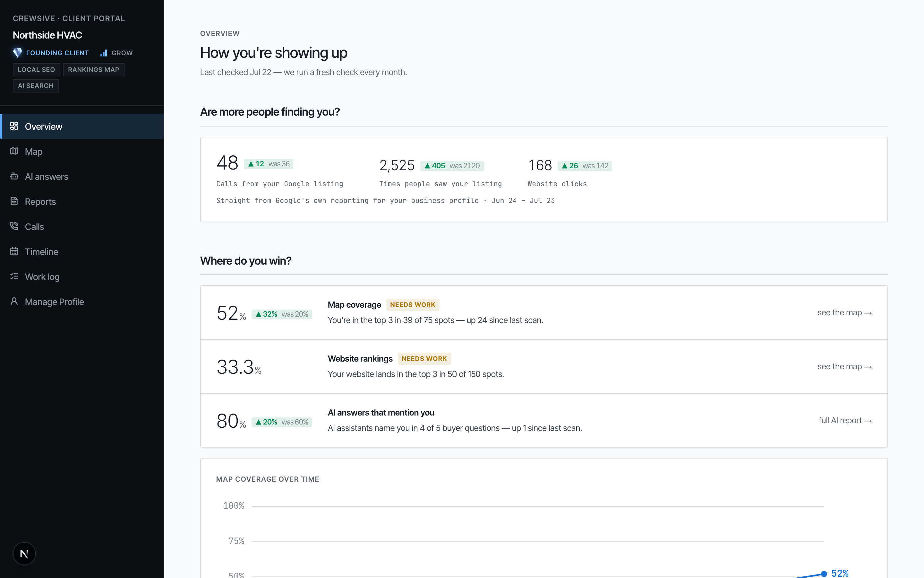The height and width of the screenshot is (578, 924).
Task: Click the 52% data point on chart
Action: point(824,574)
